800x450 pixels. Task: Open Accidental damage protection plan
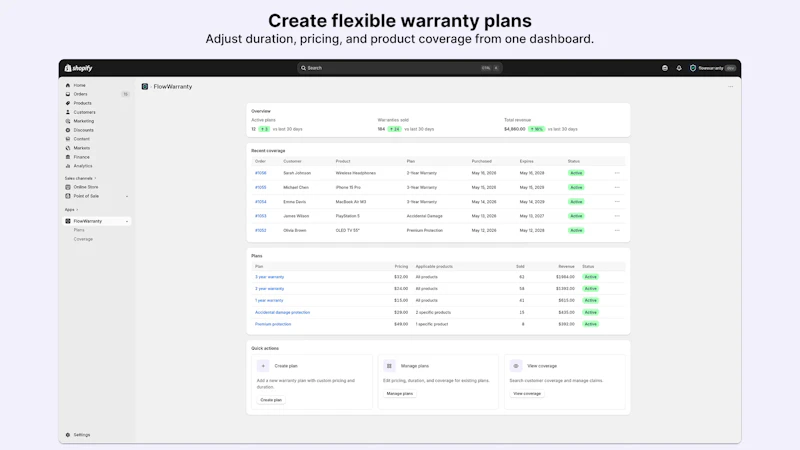click(282, 312)
